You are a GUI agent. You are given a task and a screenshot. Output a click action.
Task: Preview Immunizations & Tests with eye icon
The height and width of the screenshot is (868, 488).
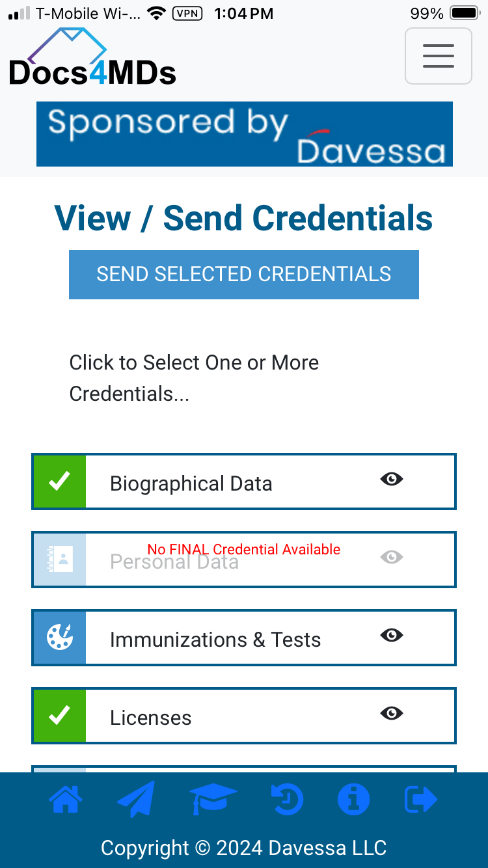point(392,636)
